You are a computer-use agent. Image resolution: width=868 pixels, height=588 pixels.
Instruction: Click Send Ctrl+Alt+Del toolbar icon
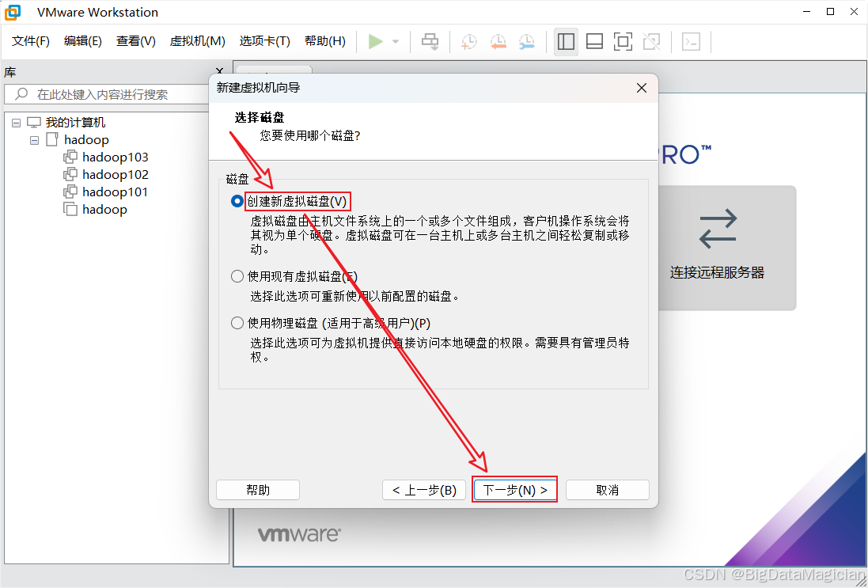tap(430, 41)
